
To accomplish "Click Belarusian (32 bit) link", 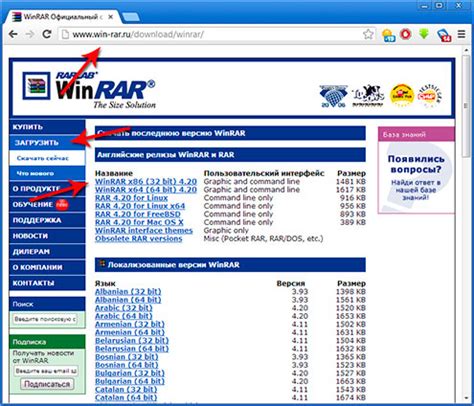I will [132, 341].
